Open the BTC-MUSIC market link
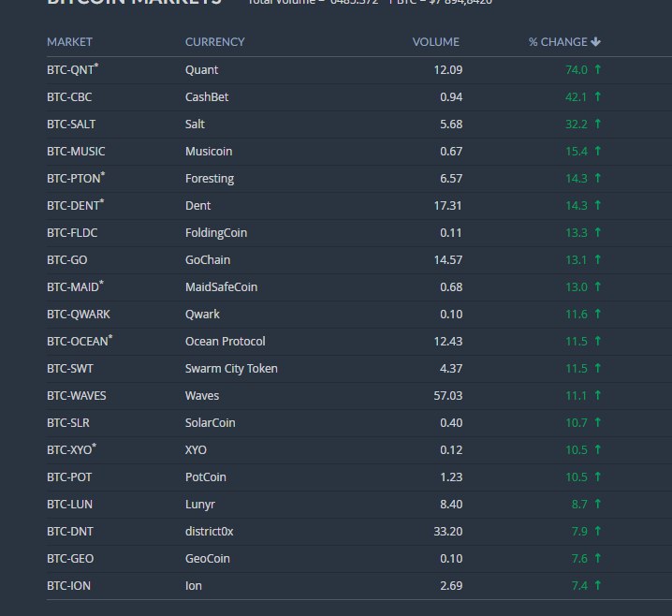Image resolution: width=672 pixels, height=616 pixels. click(x=76, y=152)
